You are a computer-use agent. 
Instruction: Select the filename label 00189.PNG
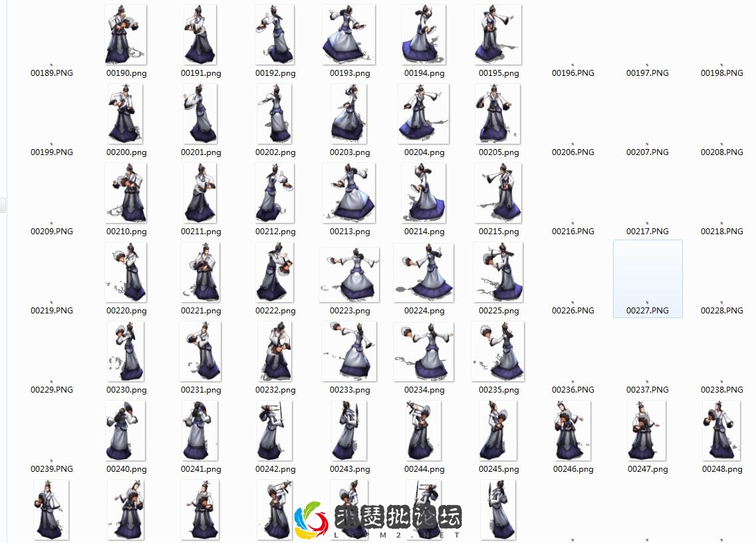[51, 73]
